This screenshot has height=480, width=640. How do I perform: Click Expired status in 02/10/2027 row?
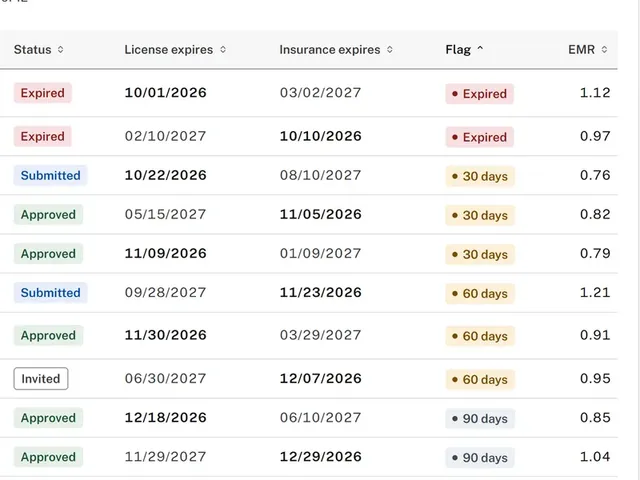[42, 136]
